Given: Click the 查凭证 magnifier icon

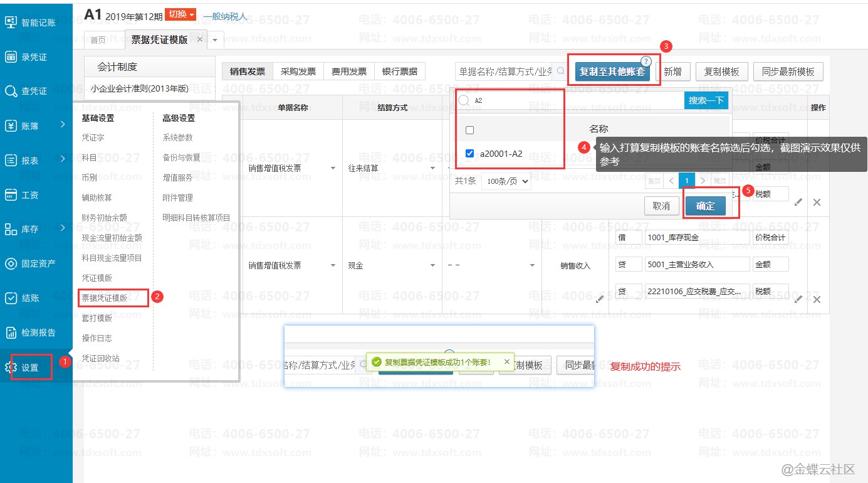Looking at the screenshot, I should (x=11, y=92).
